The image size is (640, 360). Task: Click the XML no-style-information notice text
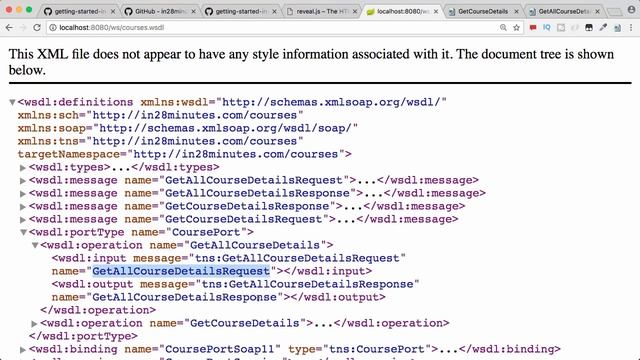311,62
